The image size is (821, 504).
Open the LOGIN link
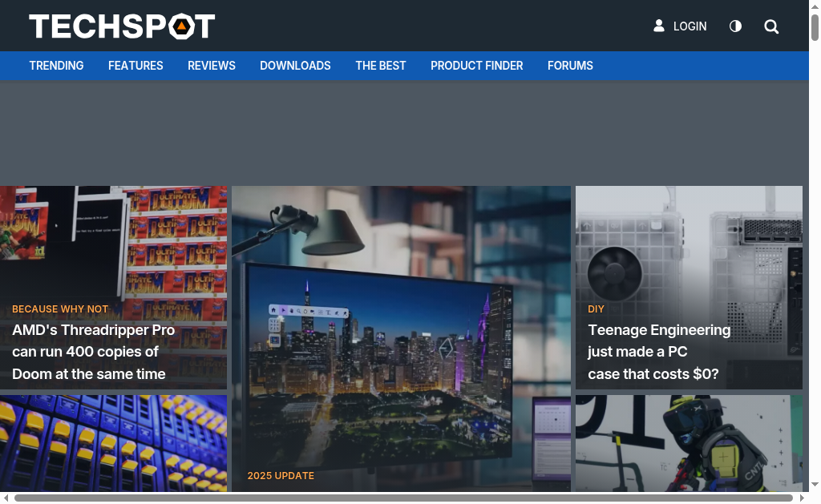tap(690, 26)
